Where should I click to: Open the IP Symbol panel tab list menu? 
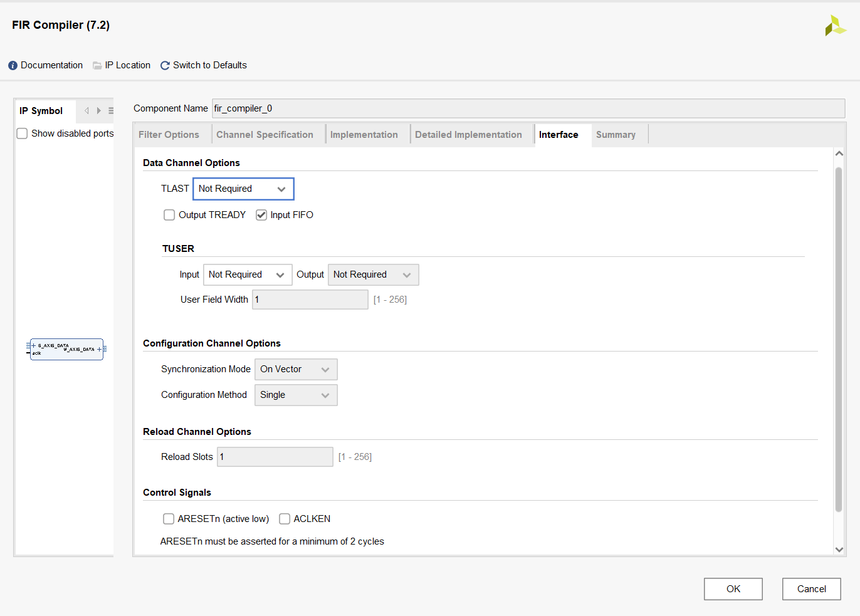[x=111, y=111]
